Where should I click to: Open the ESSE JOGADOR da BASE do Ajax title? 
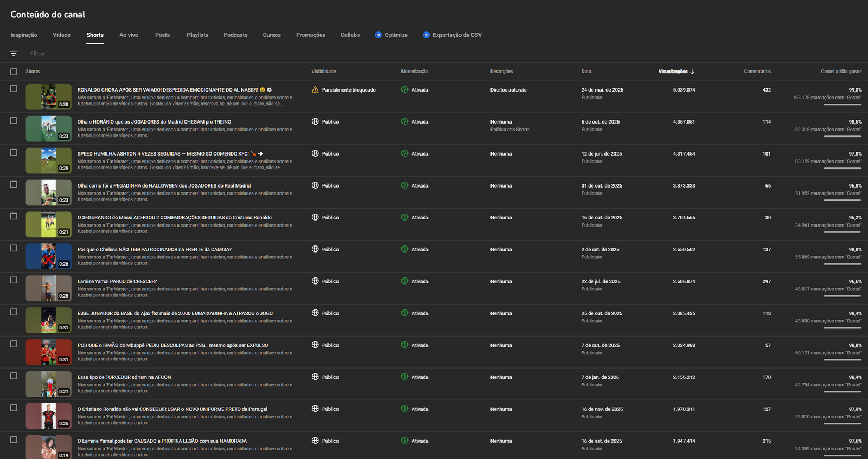pos(175,313)
